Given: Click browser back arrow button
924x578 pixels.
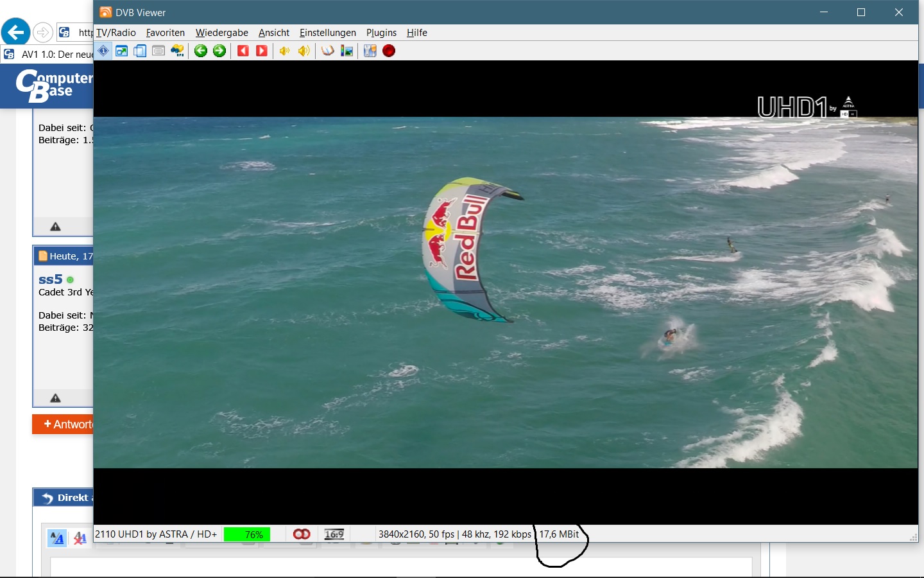Looking at the screenshot, I should (16, 31).
